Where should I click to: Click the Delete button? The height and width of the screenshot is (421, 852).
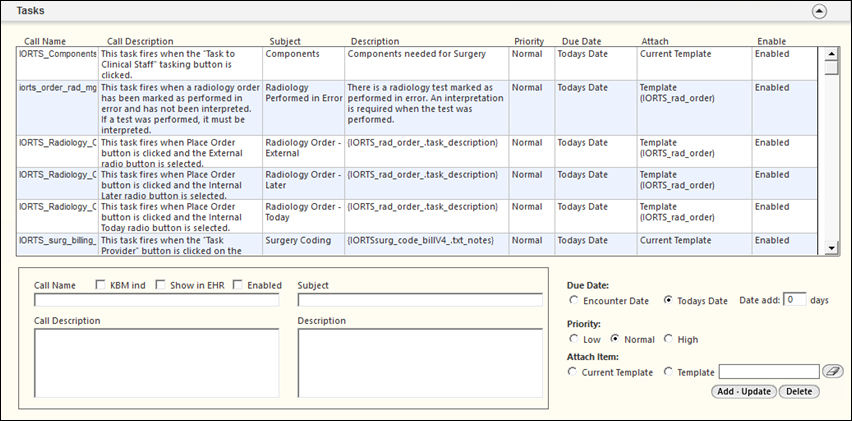tap(799, 391)
